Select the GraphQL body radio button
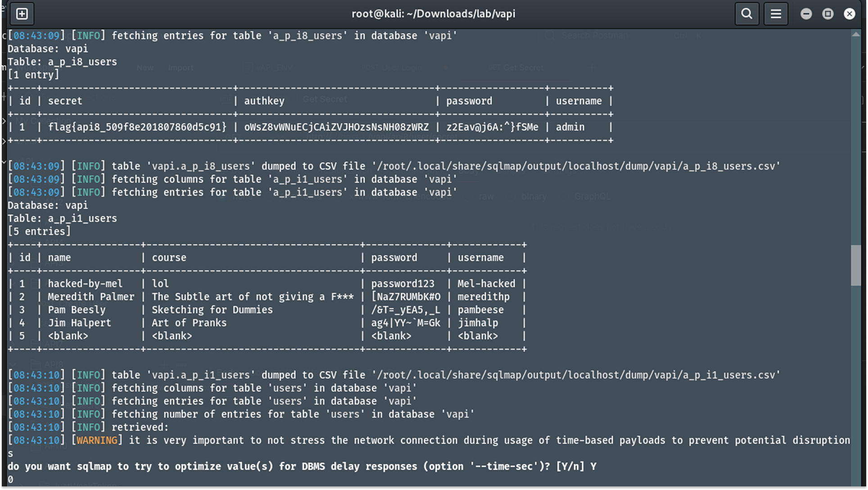Screen dimensions: 868x490 point(563,196)
